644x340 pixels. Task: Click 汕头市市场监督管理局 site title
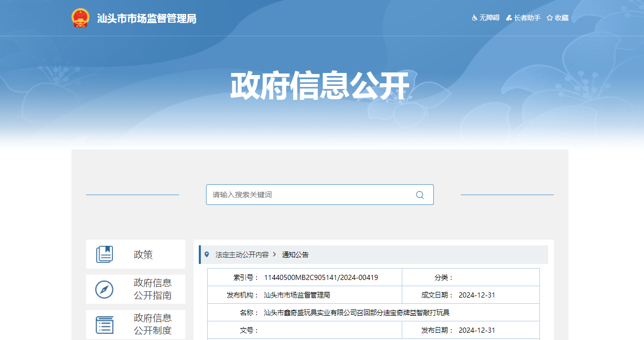point(147,19)
